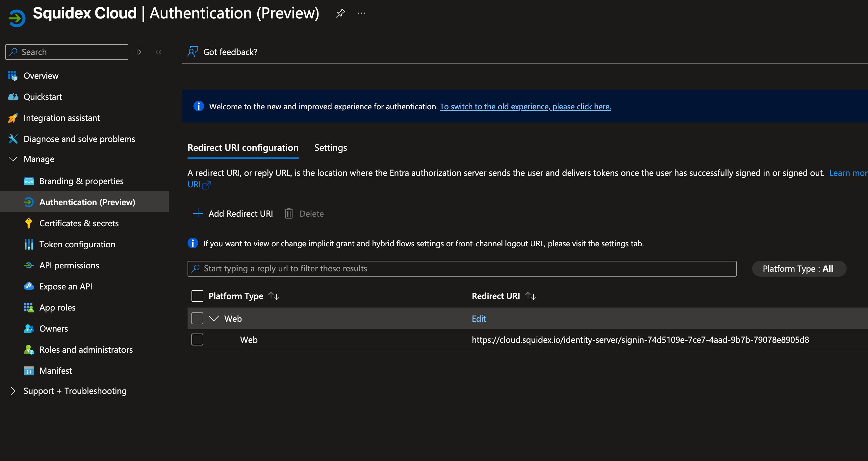The width and height of the screenshot is (868, 461).
Task: Go to Certificates & secrets
Action: pos(79,223)
